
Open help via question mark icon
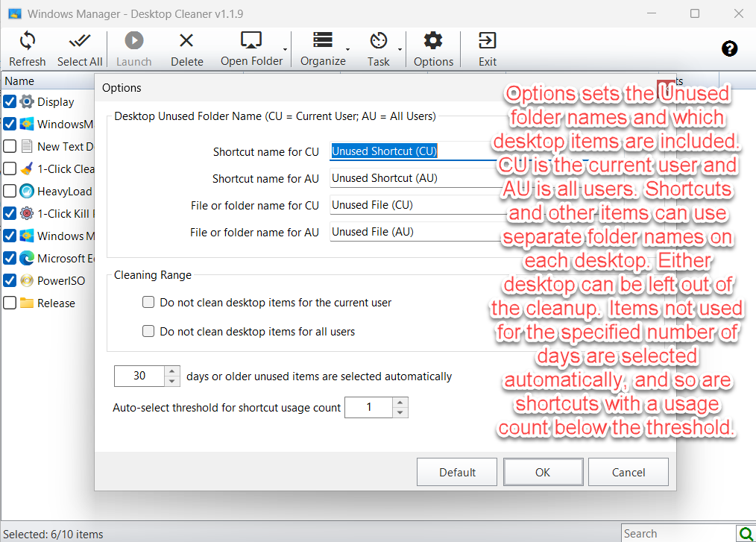click(x=729, y=48)
